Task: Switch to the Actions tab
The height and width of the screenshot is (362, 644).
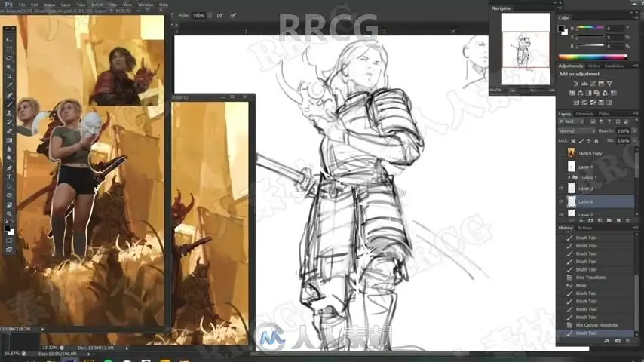Action: (585, 228)
